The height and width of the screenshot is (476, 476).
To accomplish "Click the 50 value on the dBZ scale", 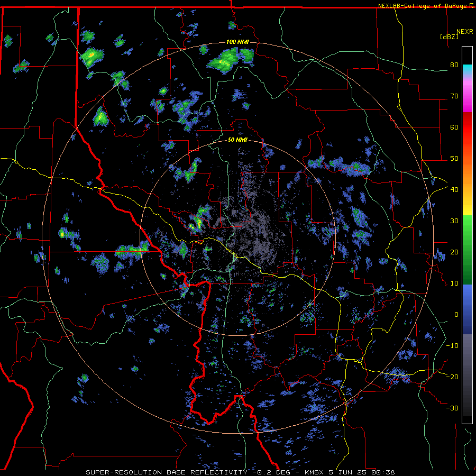I will click(x=454, y=159).
